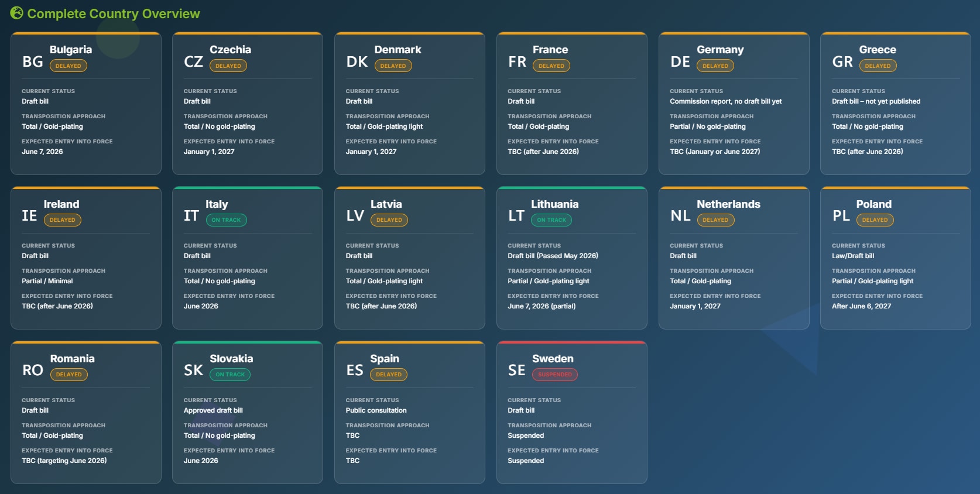980x494 pixels.
Task: Open the Latvia card heading
Action: pyautogui.click(x=386, y=204)
